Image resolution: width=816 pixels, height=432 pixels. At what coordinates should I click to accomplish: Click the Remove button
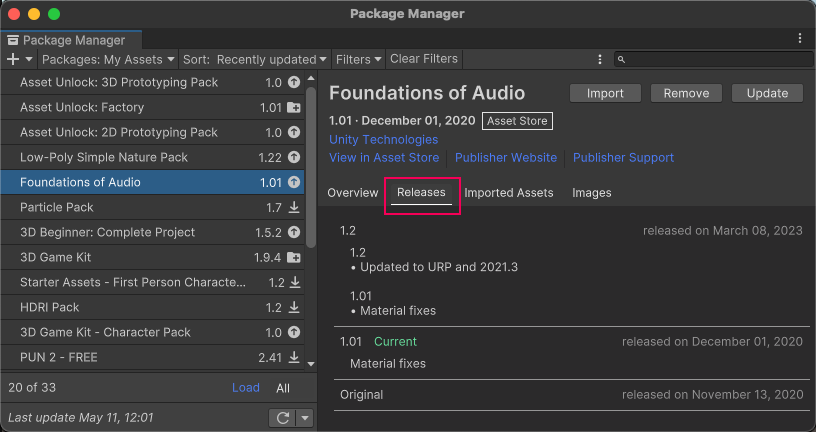(686, 93)
